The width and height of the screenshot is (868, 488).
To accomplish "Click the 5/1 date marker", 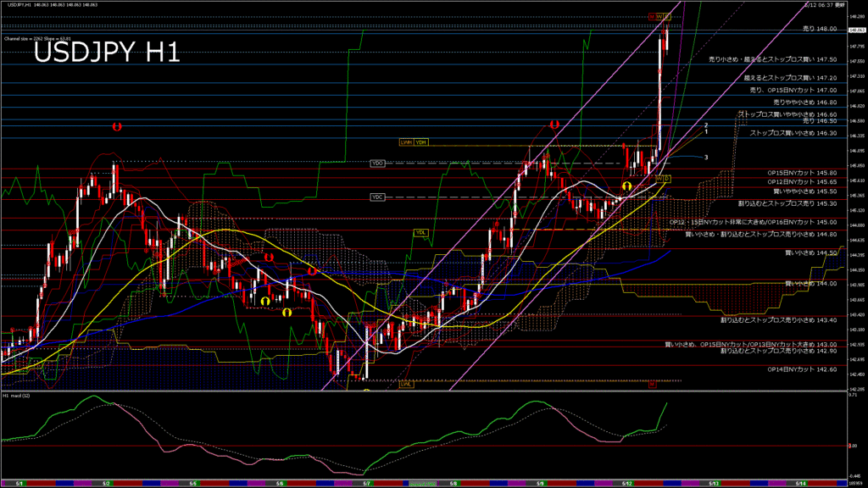I will pyautogui.click(x=19, y=484).
